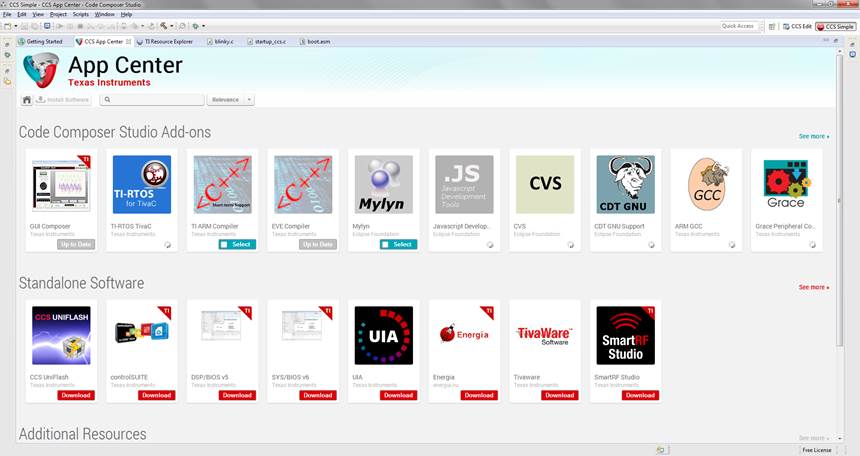The height and width of the screenshot is (456, 860).
Task: See more Code Composer Studio Add-ons
Action: pyautogui.click(x=814, y=136)
